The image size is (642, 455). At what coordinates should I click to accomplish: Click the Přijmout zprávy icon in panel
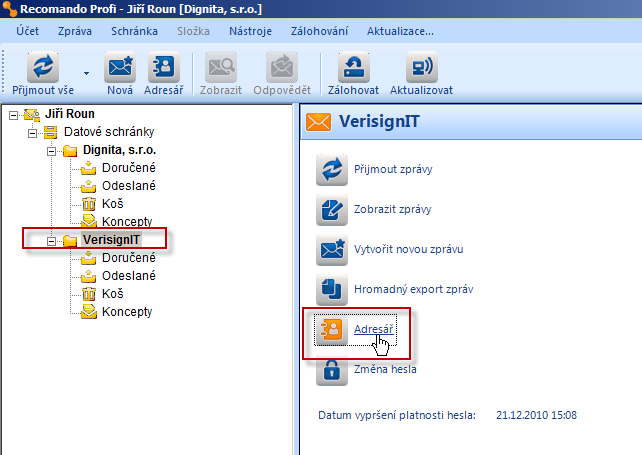pyautogui.click(x=332, y=170)
